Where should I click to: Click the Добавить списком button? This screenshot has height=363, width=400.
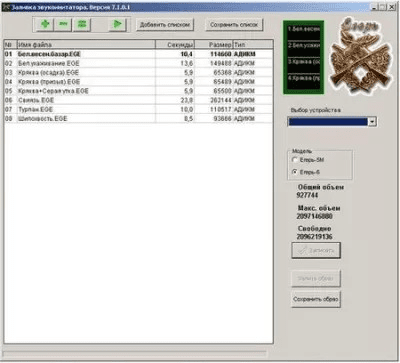pyautogui.click(x=165, y=25)
